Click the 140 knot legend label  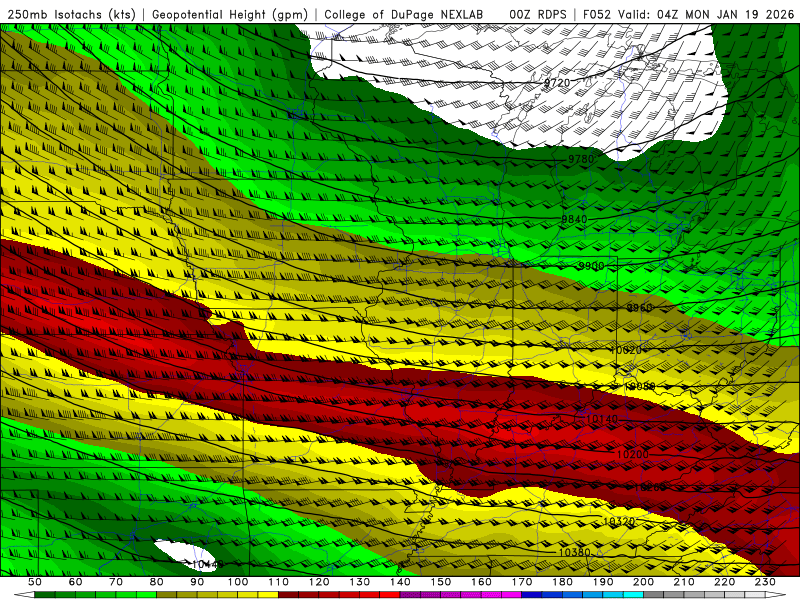pos(400,582)
